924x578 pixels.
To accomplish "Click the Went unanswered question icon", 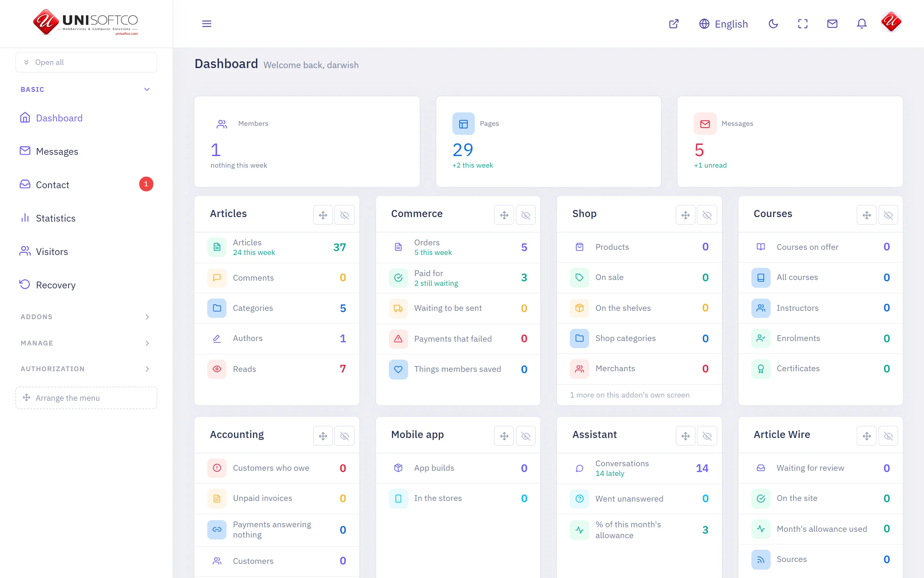I will point(580,498).
